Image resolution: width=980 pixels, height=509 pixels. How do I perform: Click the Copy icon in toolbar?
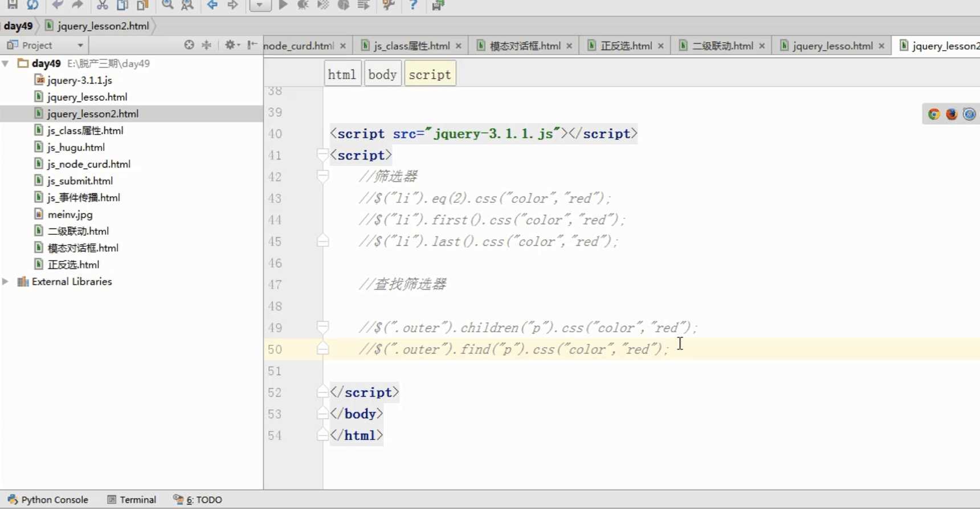(x=122, y=5)
